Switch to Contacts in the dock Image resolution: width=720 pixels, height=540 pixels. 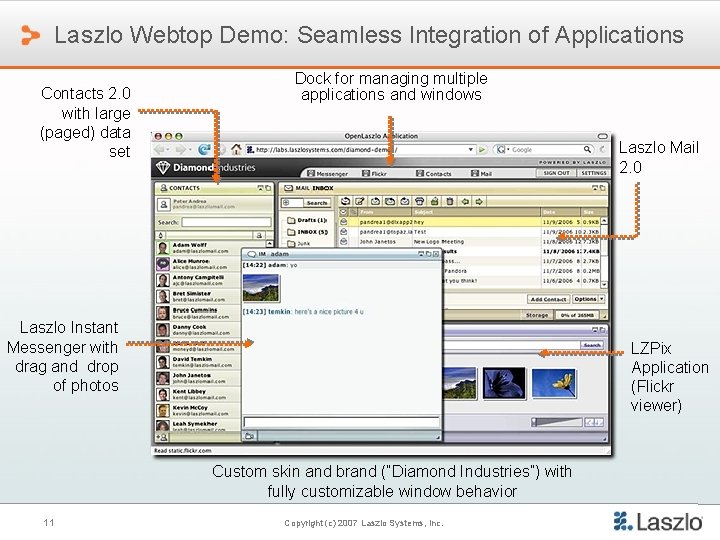point(433,174)
